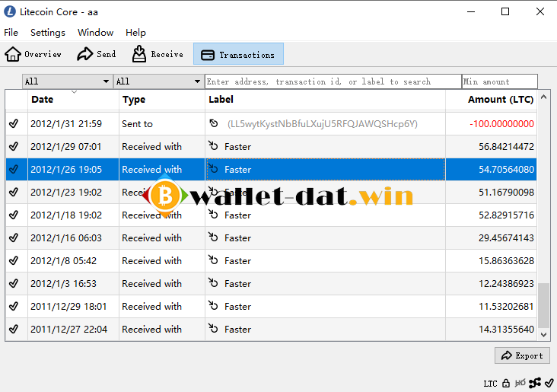Open the File menu
Screen dimensions: 557x392
11,33
